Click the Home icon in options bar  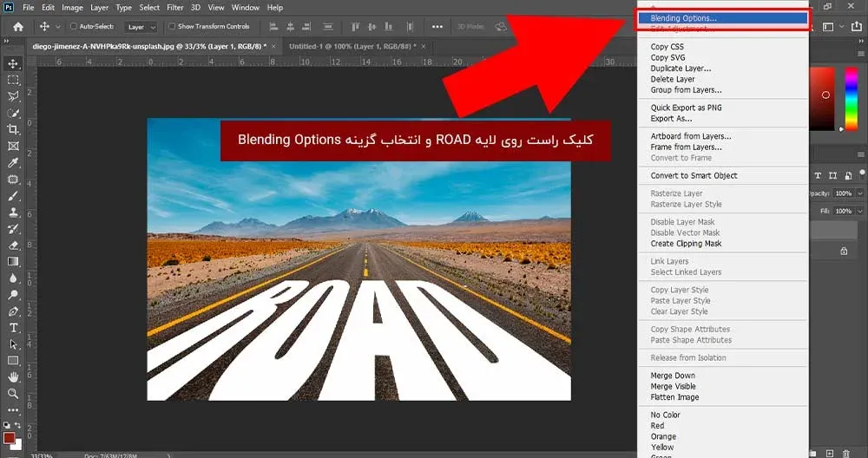click(18, 27)
